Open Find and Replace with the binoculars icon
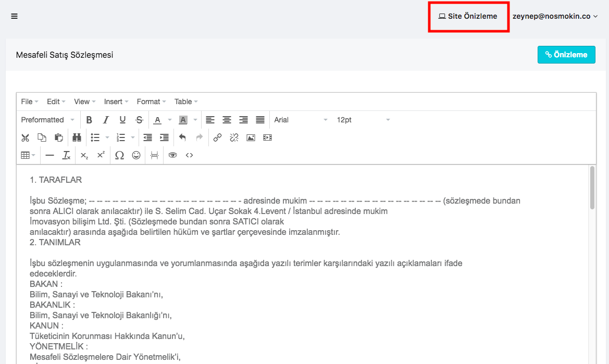Screen dimensions: 609x364 77,137
